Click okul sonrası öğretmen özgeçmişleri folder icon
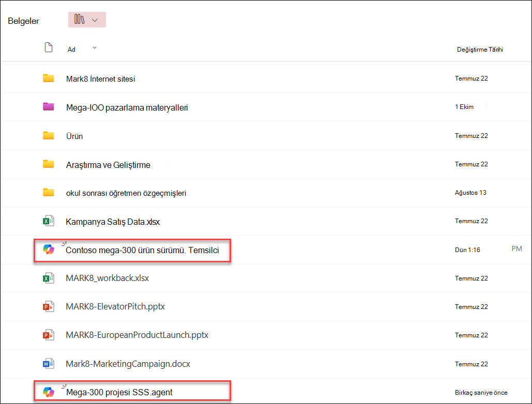 pos(49,193)
